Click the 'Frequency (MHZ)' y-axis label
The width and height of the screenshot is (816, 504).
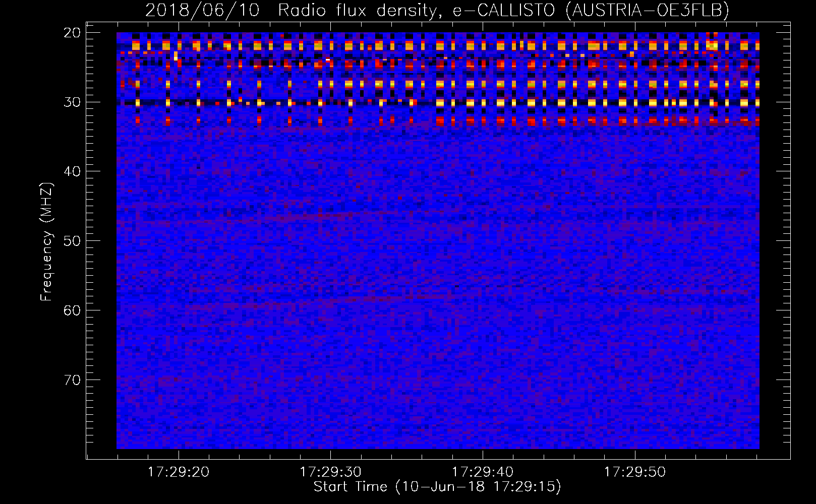pos(46,242)
